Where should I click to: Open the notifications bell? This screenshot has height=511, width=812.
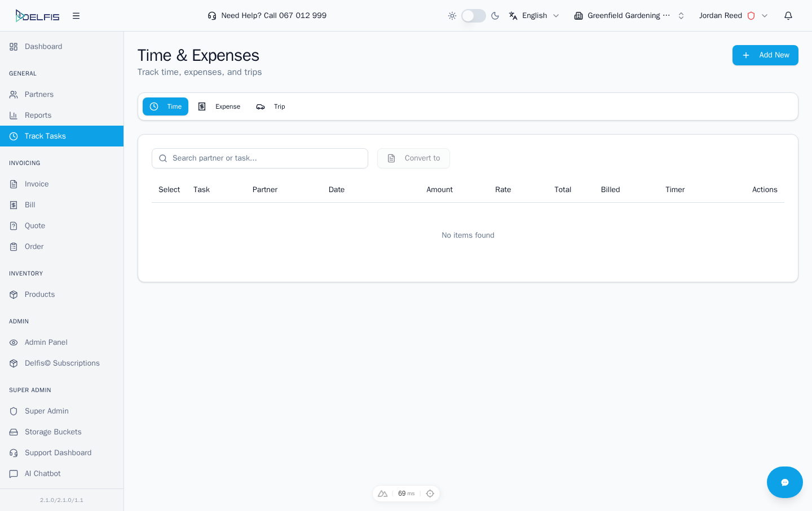pyautogui.click(x=788, y=15)
